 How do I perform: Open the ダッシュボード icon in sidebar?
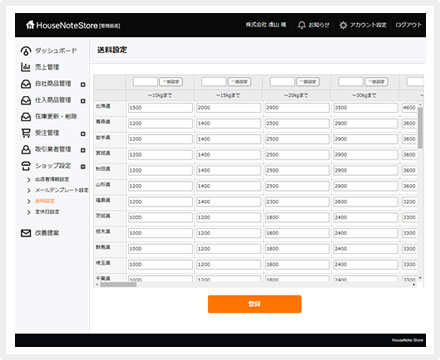pyautogui.click(x=26, y=51)
